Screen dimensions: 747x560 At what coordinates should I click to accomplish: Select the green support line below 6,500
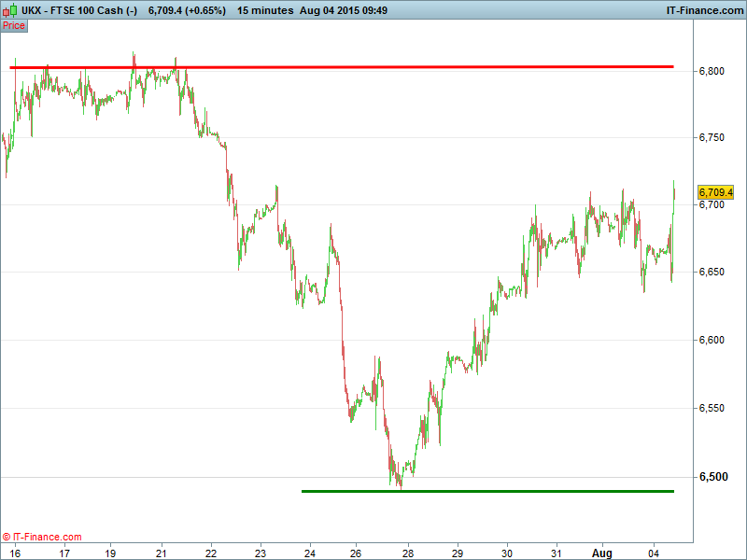pyautogui.click(x=486, y=491)
